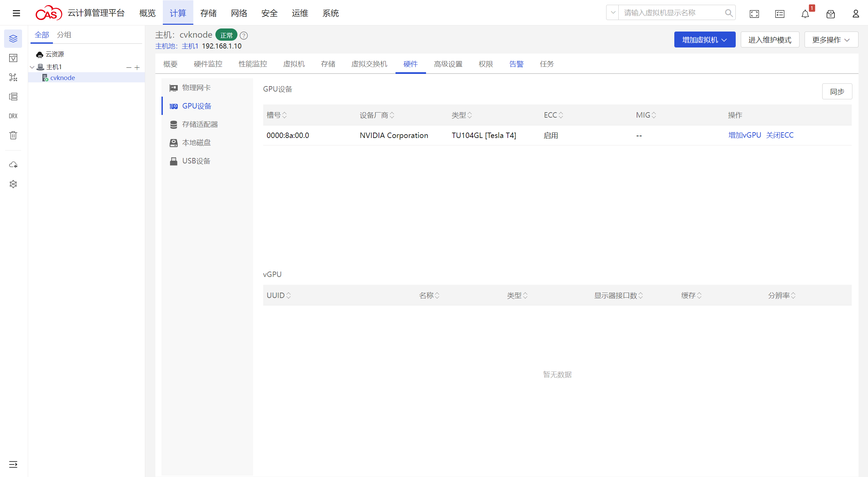Screen dimensions: 868x477
Task: Expand the 增加虚拟机 dropdown button
Action: pyautogui.click(x=705, y=40)
